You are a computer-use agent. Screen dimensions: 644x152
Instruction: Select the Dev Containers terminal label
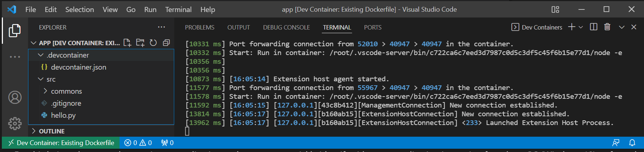(537, 27)
